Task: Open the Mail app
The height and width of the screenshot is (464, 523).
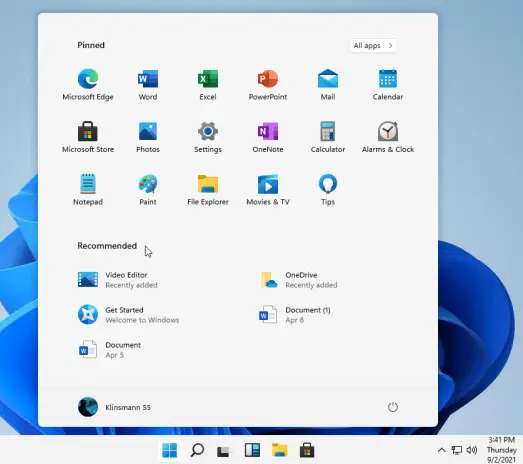Action: (328, 85)
